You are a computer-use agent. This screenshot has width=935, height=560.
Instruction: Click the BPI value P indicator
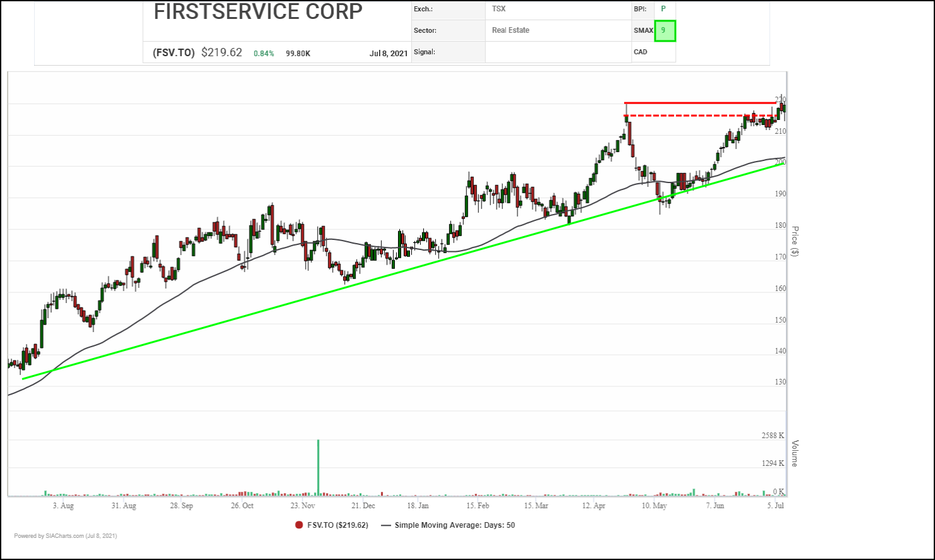663,9
